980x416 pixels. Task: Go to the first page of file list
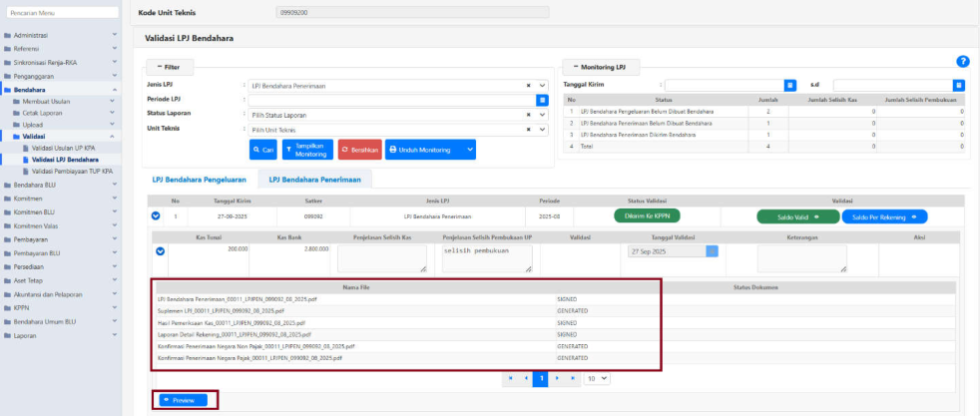point(510,379)
